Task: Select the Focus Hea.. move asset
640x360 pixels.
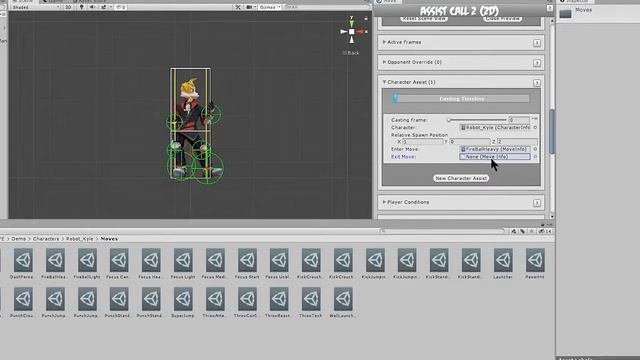Action: coord(151,264)
